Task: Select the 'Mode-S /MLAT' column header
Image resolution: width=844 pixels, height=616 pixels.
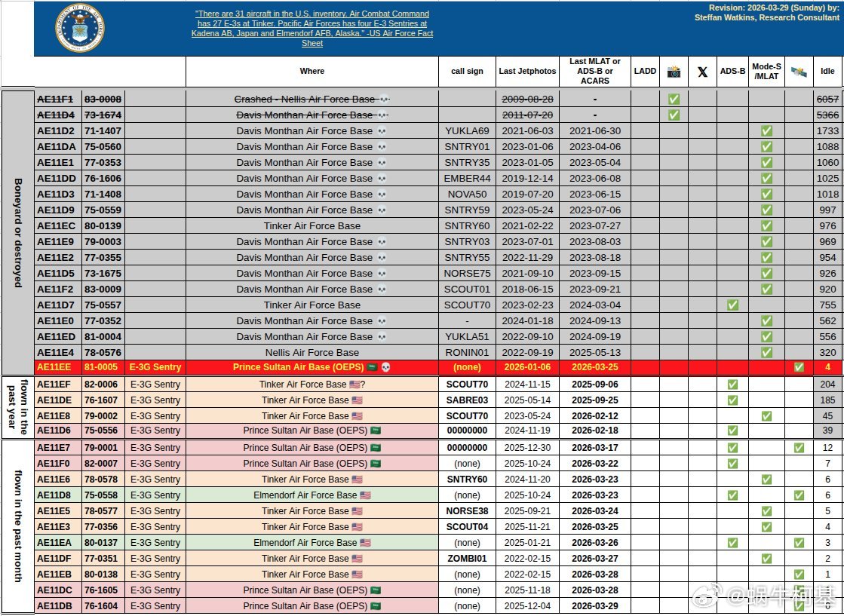Action: pos(766,72)
